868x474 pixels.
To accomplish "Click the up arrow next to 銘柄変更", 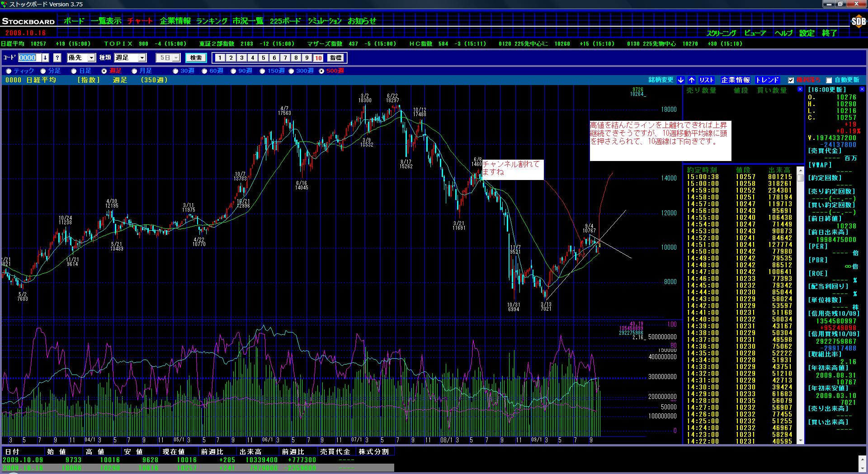I will [692, 80].
